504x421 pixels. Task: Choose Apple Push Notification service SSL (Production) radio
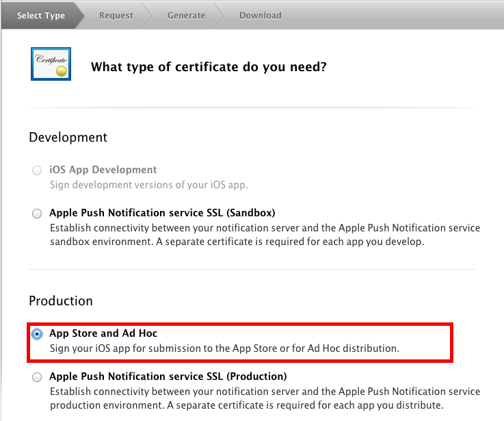[37, 377]
